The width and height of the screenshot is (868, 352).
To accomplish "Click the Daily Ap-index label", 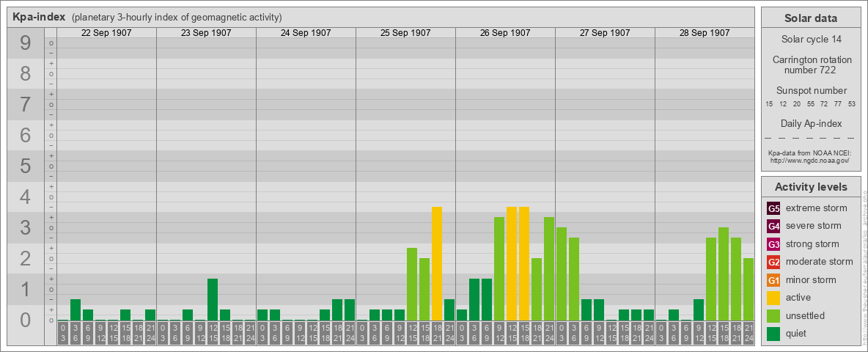I will [x=811, y=123].
